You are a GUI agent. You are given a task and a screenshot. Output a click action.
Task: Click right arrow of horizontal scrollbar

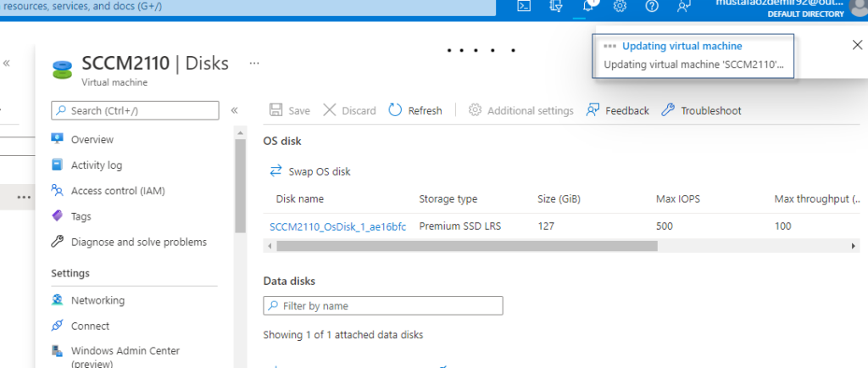tap(854, 246)
